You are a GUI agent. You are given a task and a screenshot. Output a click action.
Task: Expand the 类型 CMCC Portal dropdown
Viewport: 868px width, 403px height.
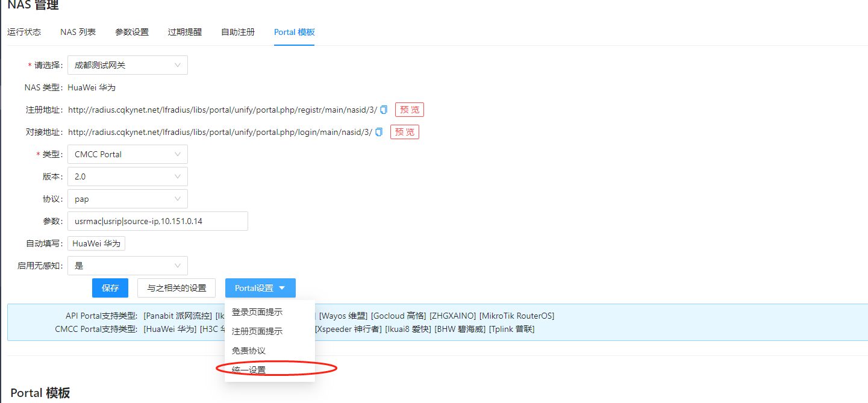point(127,154)
